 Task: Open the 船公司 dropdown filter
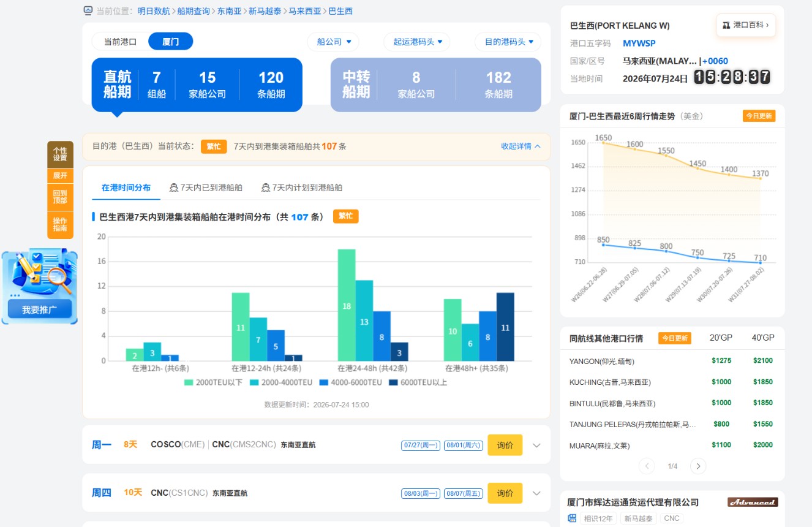click(333, 42)
